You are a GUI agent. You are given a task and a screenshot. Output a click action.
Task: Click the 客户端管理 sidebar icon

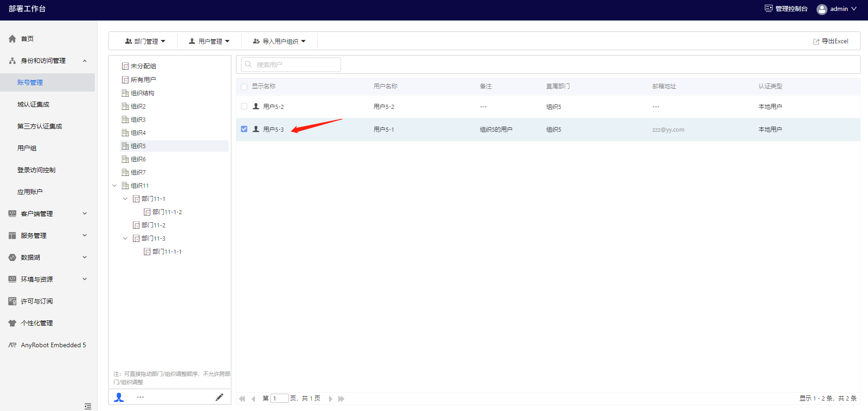point(12,213)
